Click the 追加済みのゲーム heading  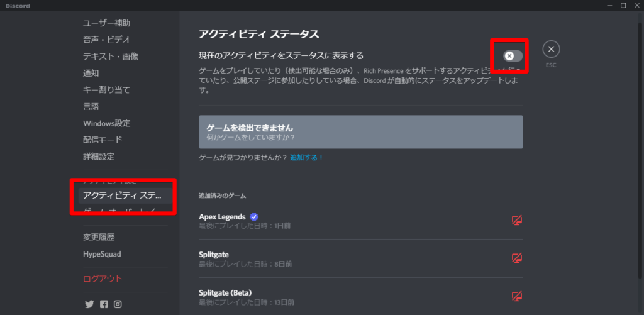tap(222, 196)
